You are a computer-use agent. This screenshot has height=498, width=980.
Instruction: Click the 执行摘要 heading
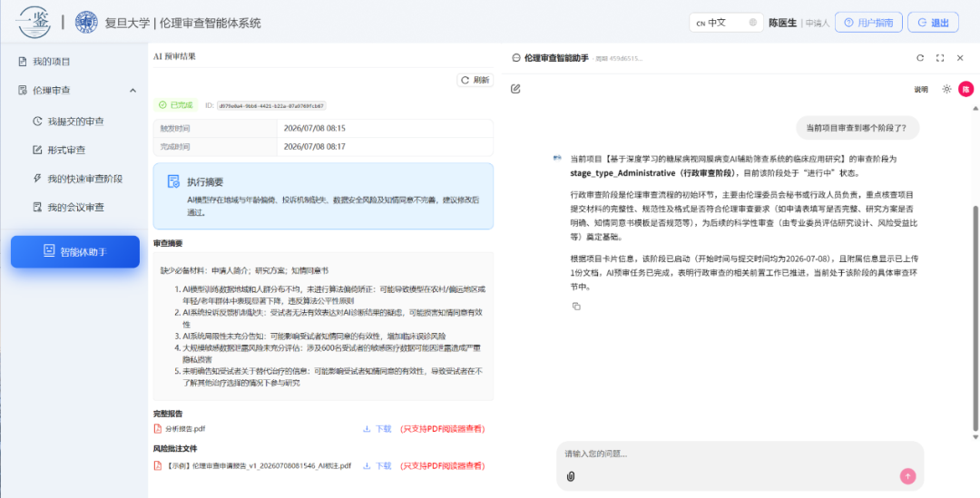click(x=205, y=181)
